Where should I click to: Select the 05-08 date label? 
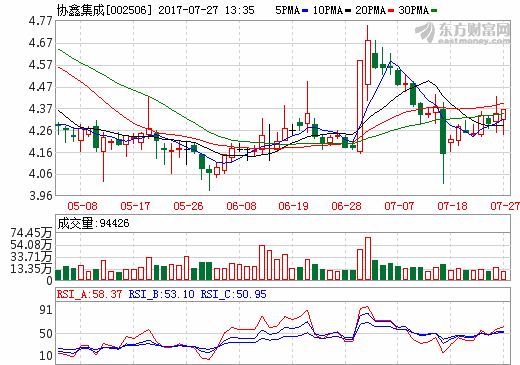[x=82, y=206]
